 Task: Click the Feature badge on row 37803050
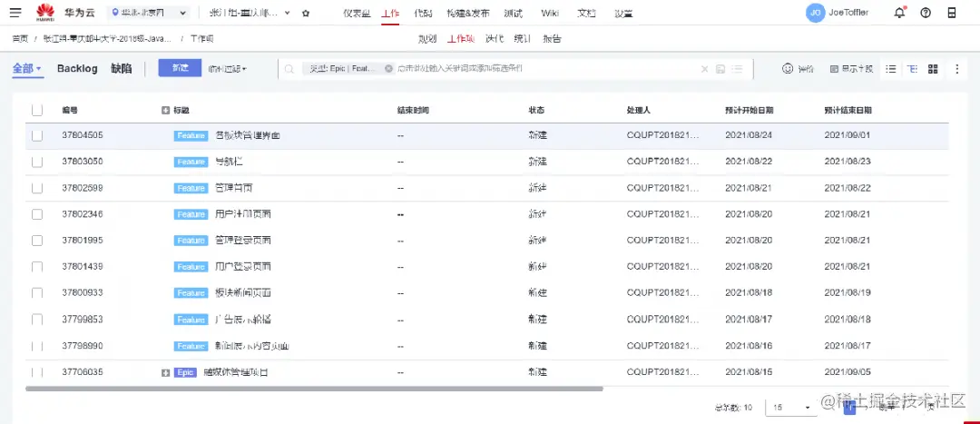point(191,162)
